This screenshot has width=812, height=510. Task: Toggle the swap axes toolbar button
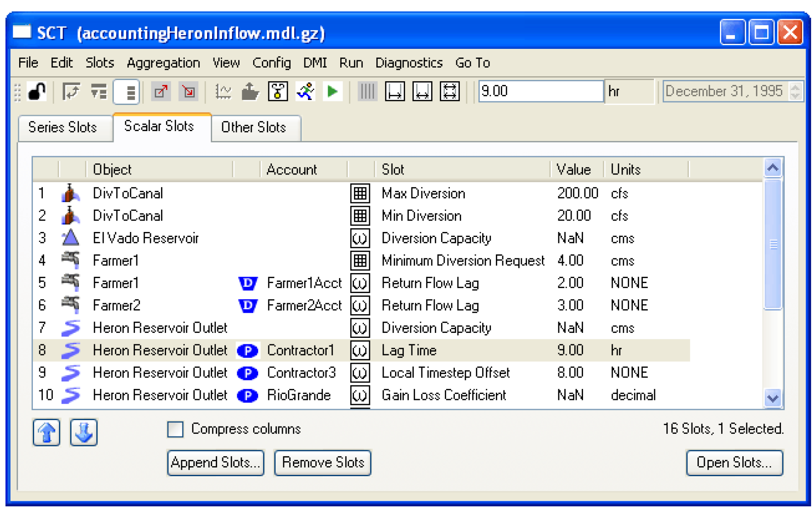(x=71, y=91)
